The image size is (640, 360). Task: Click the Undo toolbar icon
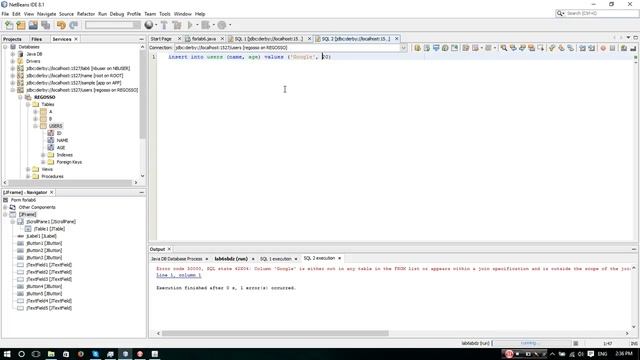[61, 25]
